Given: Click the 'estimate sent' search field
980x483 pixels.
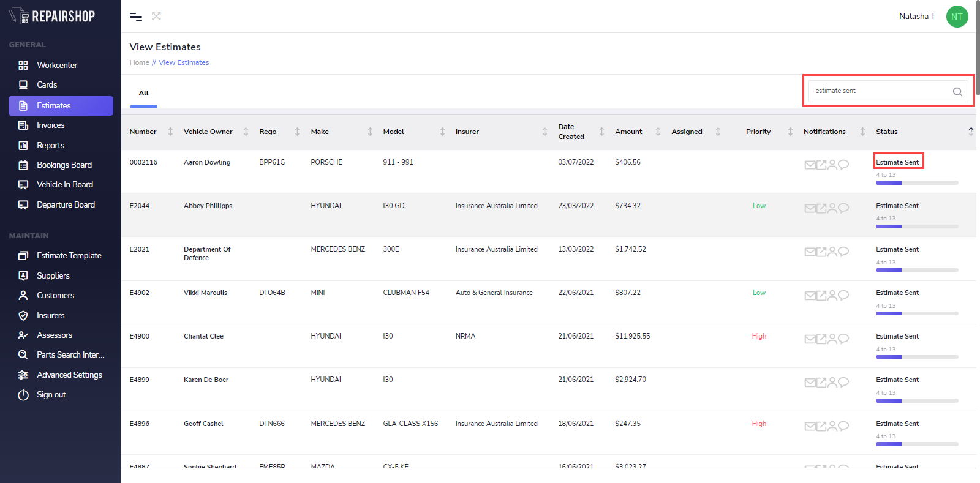Looking at the screenshot, I should coord(879,91).
